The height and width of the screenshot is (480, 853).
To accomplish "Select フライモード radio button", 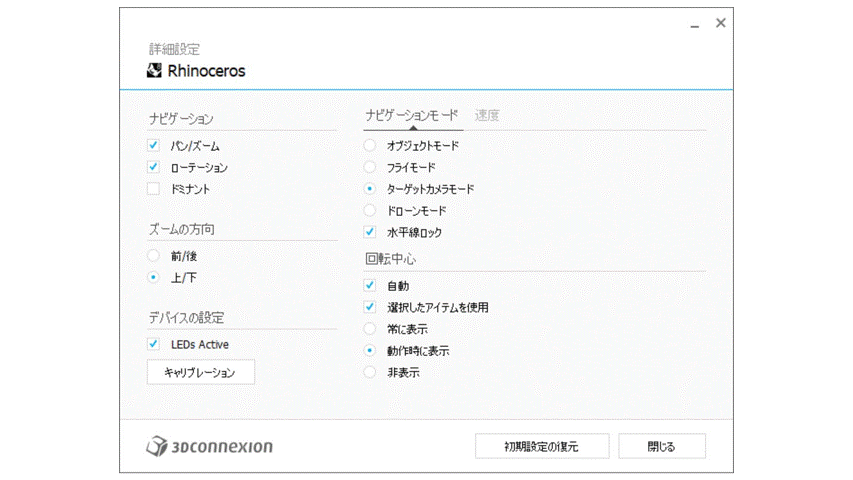I will click(370, 167).
